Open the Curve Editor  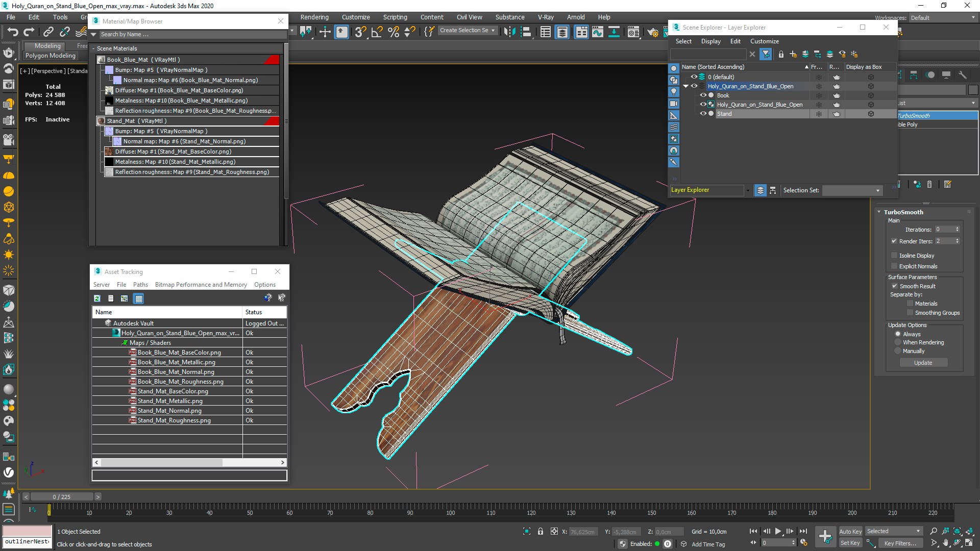(597, 32)
